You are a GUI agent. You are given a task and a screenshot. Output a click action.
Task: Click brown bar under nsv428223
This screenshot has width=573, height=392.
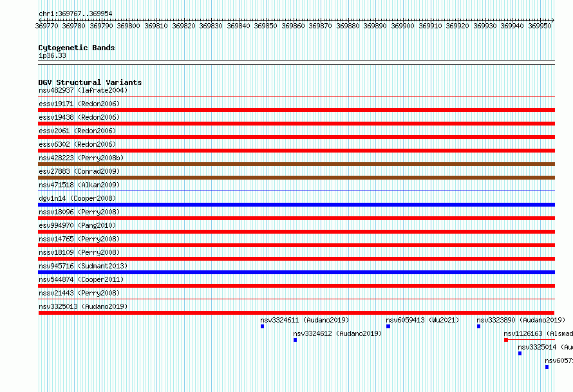[x=296, y=164]
